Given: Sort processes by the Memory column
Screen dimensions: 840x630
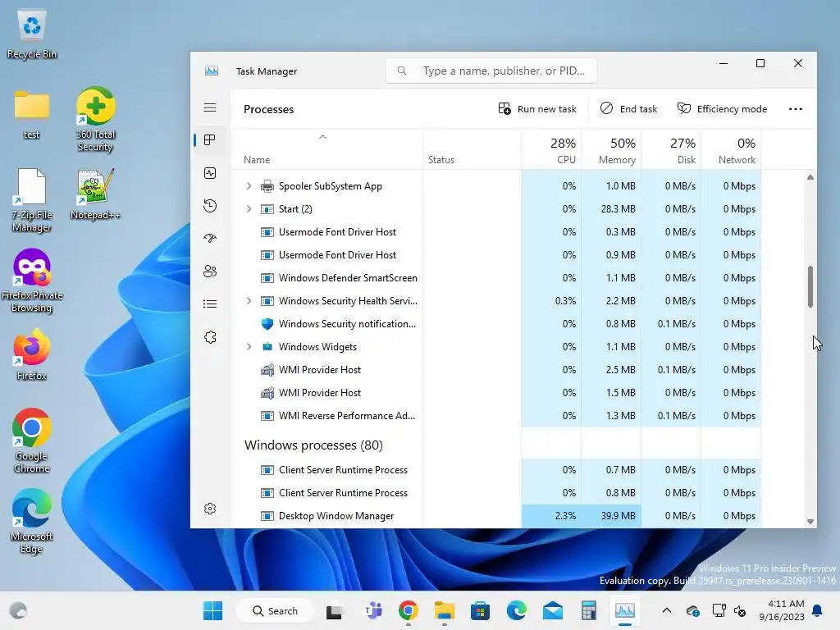Looking at the screenshot, I should [x=611, y=150].
